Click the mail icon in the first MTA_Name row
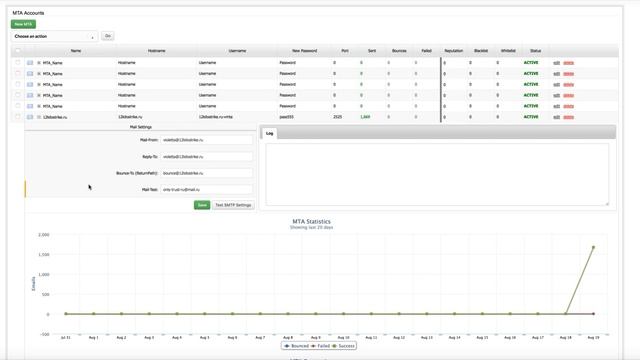This screenshot has height=360, width=640. click(30, 63)
